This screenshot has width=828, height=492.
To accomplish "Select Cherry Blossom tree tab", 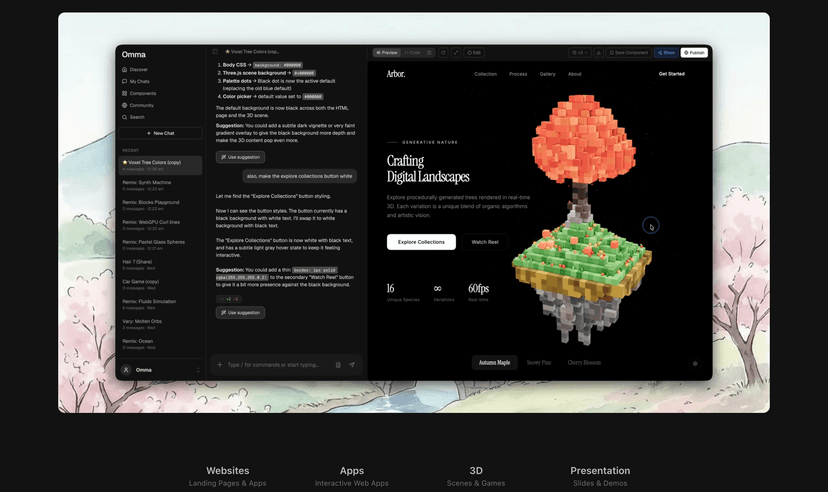I will [x=584, y=363].
